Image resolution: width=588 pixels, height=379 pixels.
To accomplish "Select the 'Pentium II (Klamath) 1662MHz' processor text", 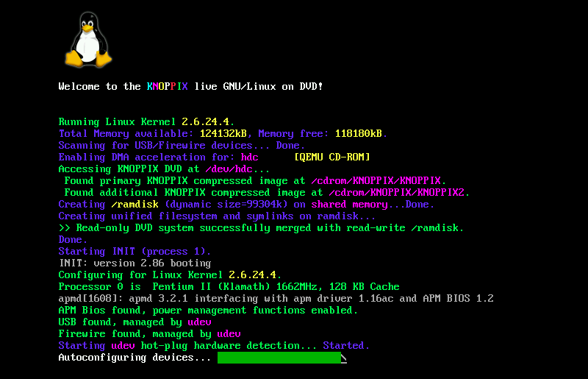I will coord(234,286).
